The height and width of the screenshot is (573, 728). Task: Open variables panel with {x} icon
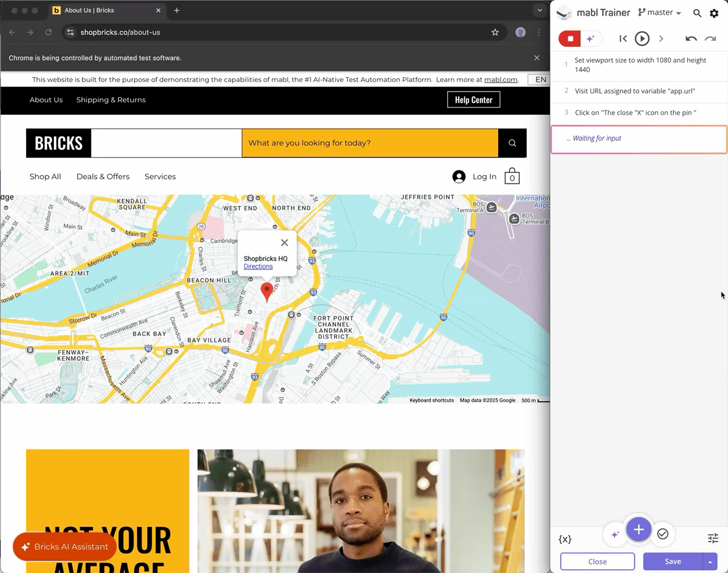point(565,539)
